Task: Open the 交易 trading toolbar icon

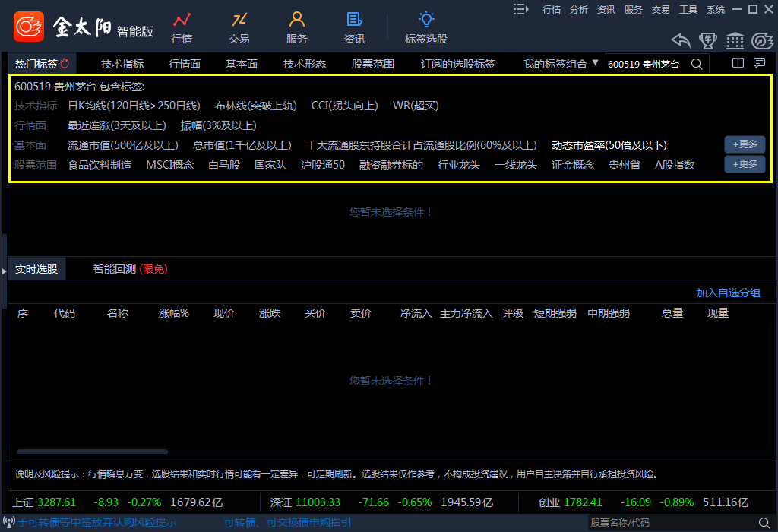Action: pyautogui.click(x=239, y=28)
